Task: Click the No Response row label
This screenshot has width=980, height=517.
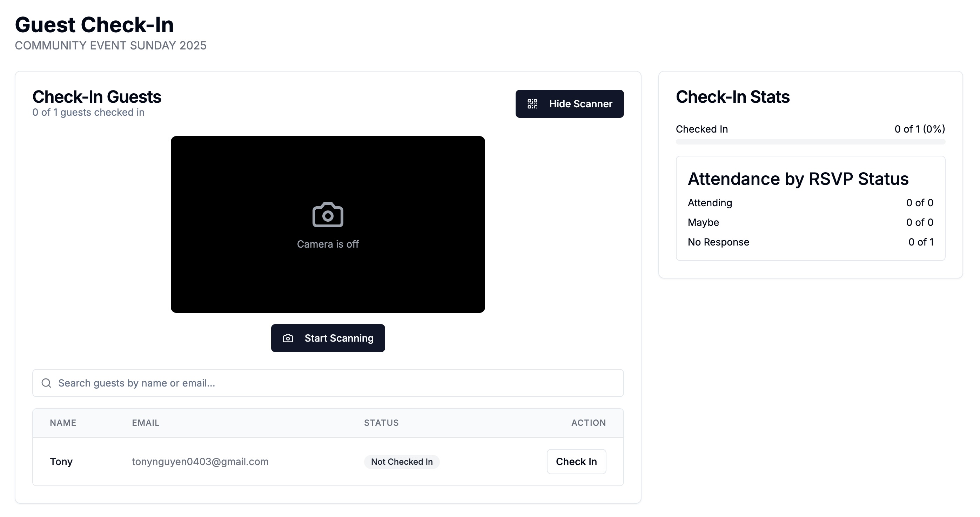Action: click(719, 242)
